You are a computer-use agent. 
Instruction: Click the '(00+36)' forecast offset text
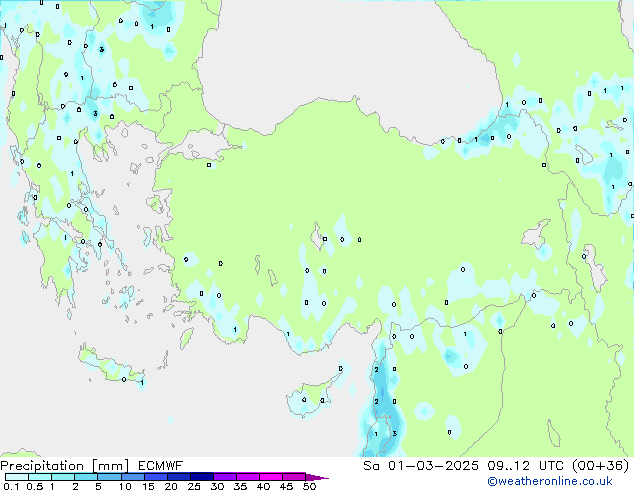(601, 466)
